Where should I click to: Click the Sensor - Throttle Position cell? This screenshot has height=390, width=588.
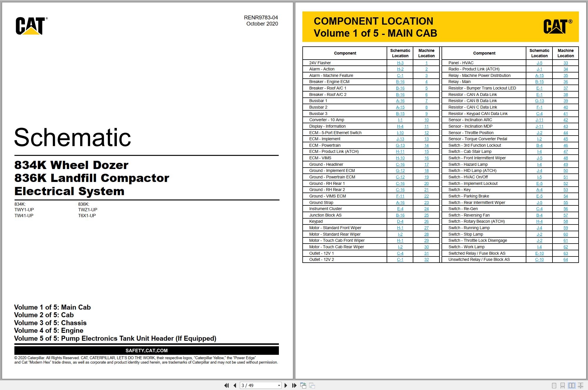(x=484, y=133)
